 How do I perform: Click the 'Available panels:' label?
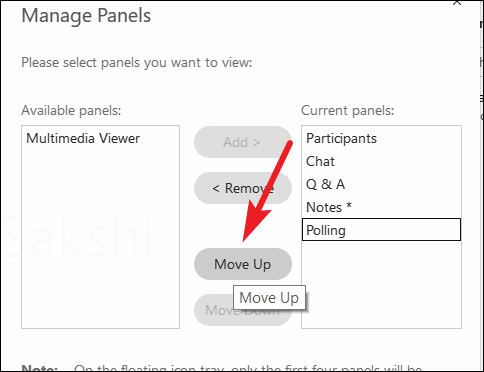pos(71,110)
